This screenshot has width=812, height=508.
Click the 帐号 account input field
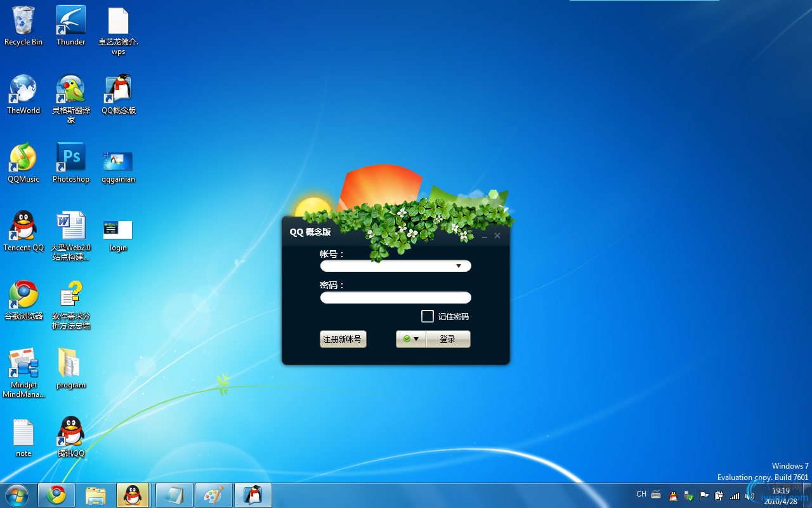(x=396, y=266)
